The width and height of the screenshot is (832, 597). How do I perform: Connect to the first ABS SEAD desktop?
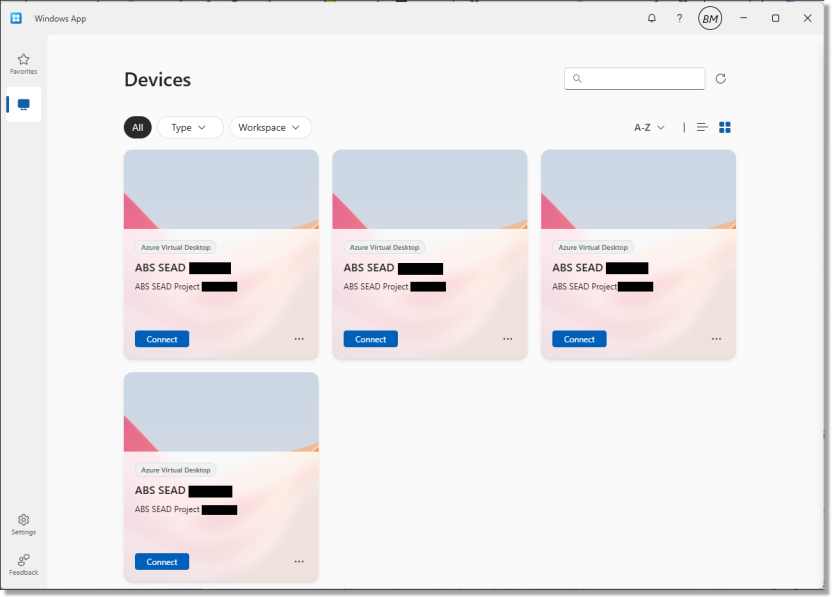161,338
